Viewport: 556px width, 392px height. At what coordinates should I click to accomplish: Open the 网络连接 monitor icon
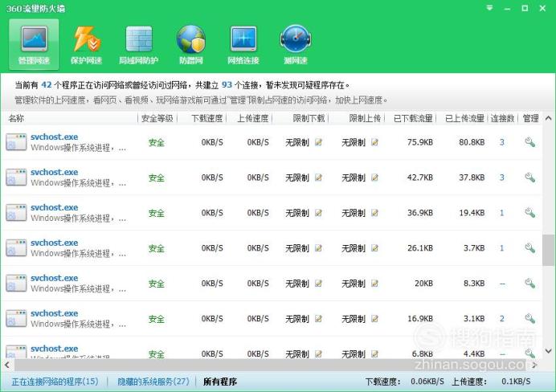(x=243, y=39)
